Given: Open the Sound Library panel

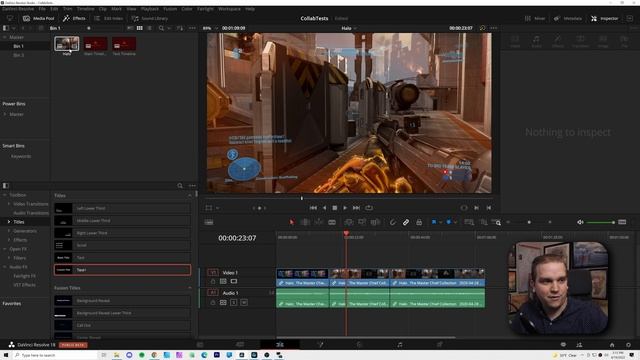Looking at the screenshot, I should (150, 18).
